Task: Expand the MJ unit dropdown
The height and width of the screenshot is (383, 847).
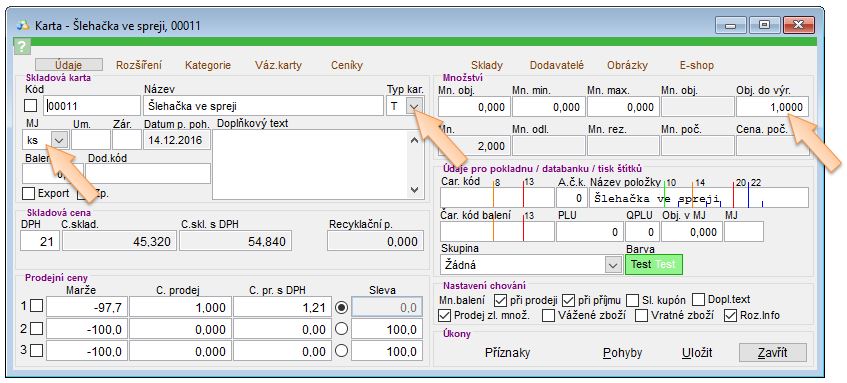Action: pyautogui.click(x=59, y=140)
